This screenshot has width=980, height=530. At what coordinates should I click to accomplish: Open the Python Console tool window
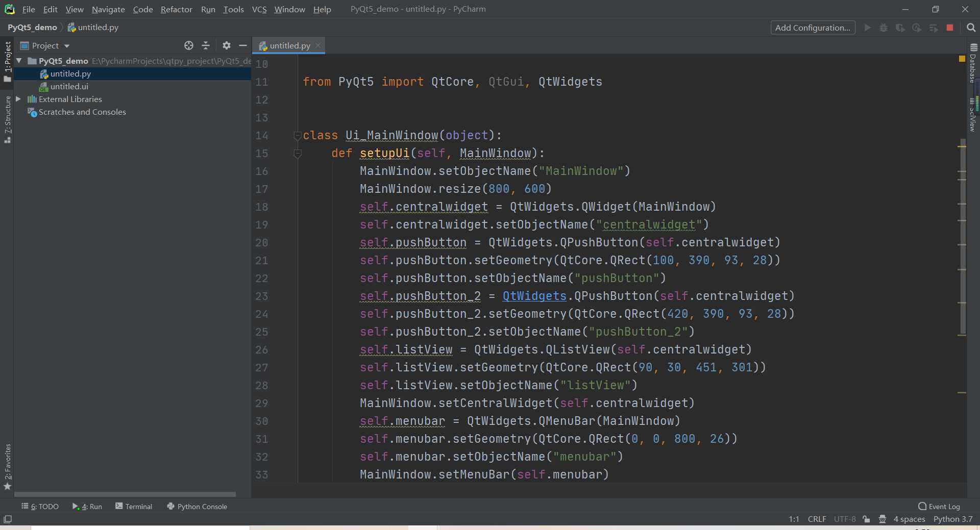pyautogui.click(x=197, y=507)
